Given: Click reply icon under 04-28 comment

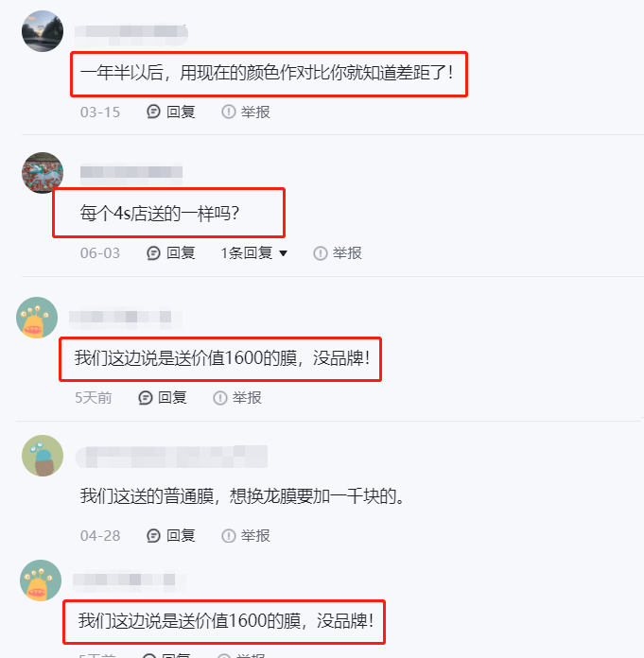Looking at the screenshot, I should [x=153, y=535].
